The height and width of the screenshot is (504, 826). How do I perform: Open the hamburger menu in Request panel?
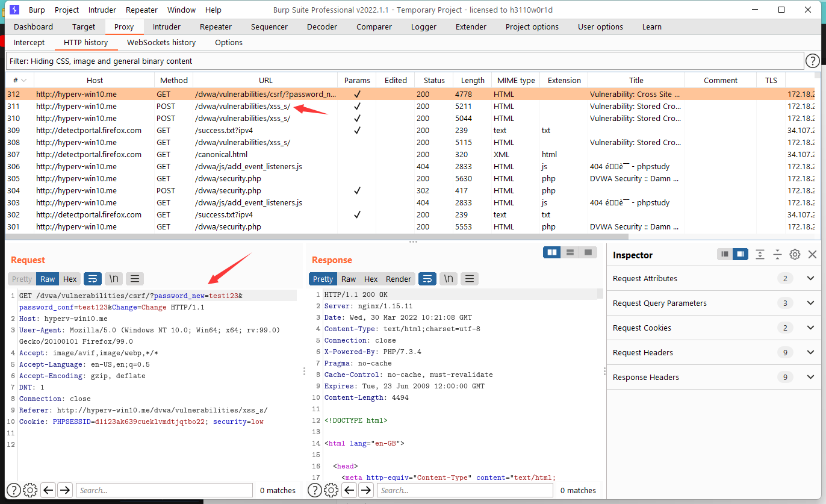pyautogui.click(x=135, y=279)
